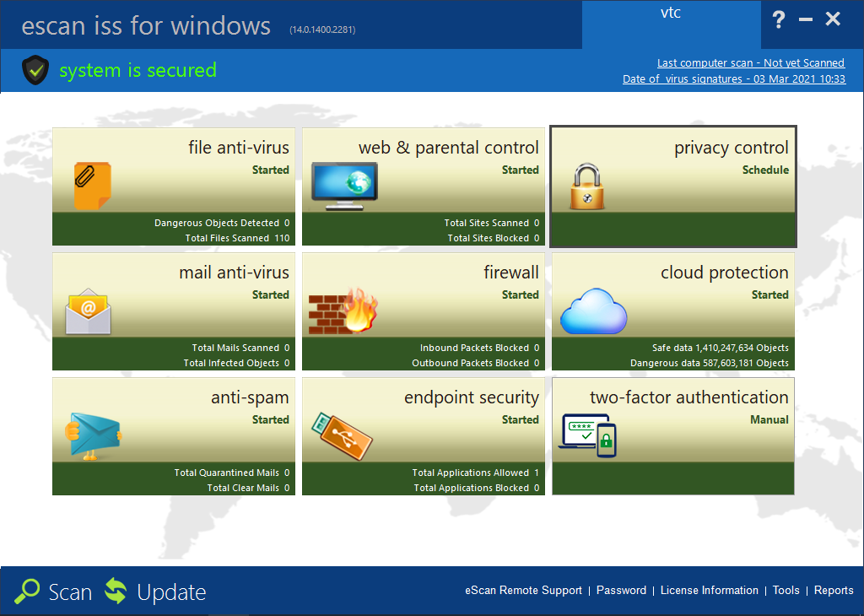Click the Password link
The height and width of the screenshot is (616, 864).
click(621, 591)
